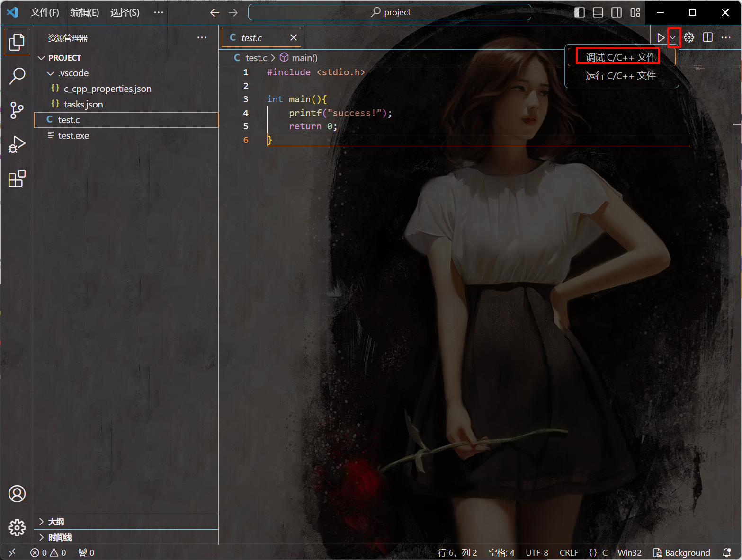Open the 文件(F) menu
The image size is (742, 560).
[45, 12]
